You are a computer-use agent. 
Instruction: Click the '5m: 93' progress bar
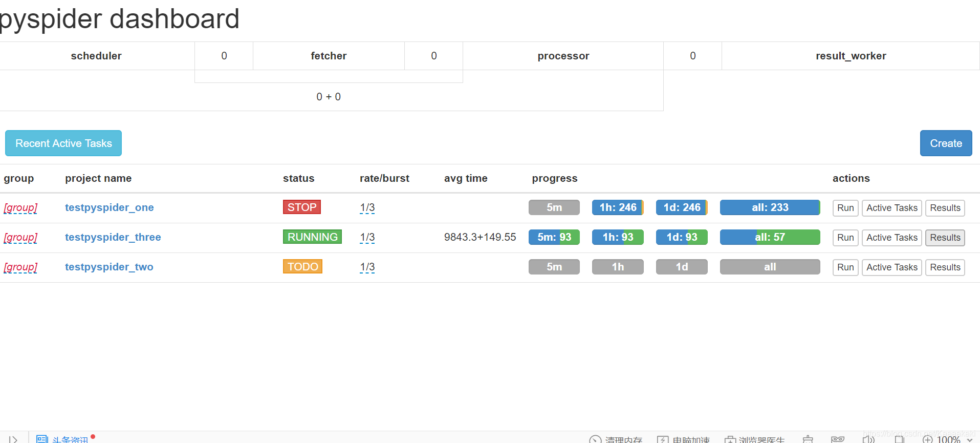(554, 237)
